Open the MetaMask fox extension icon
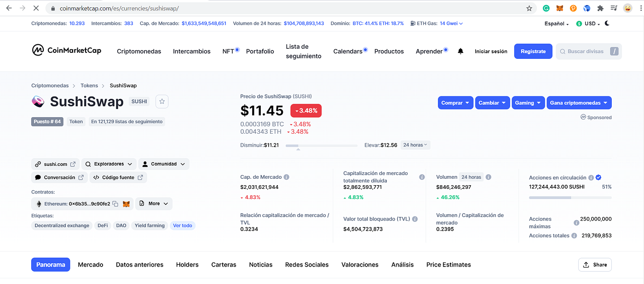The width and height of the screenshot is (644, 284). [x=560, y=8]
